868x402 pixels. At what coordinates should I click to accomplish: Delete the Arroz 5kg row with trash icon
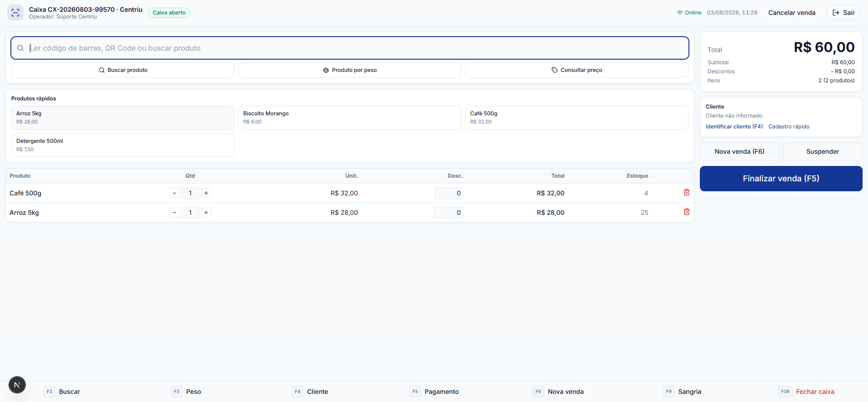(x=686, y=212)
